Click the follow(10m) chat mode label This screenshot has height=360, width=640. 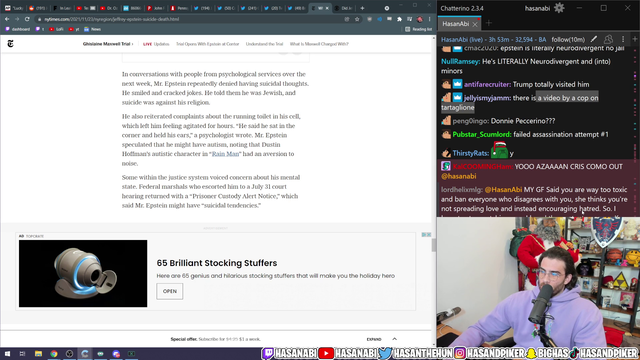pyautogui.click(x=568, y=39)
